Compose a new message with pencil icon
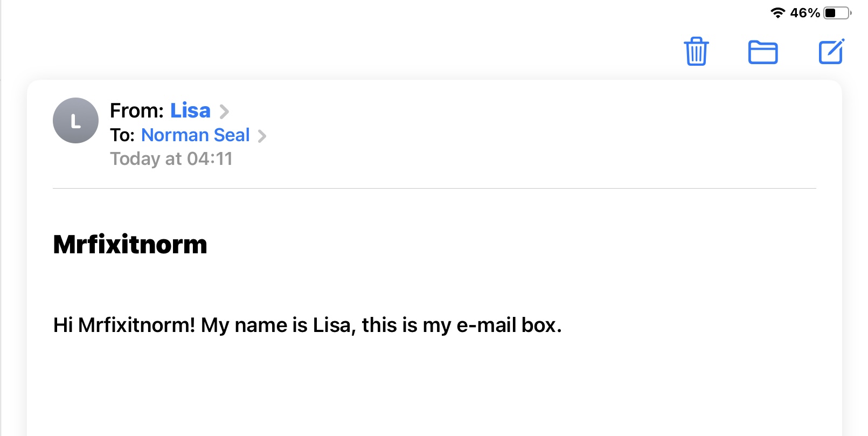Viewport: 868px width, 436px height. point(831,51)
